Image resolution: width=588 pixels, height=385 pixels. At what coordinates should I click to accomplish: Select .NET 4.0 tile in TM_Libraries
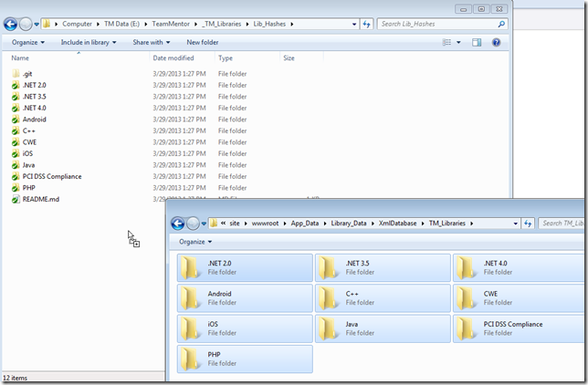(x=519, y=267)
